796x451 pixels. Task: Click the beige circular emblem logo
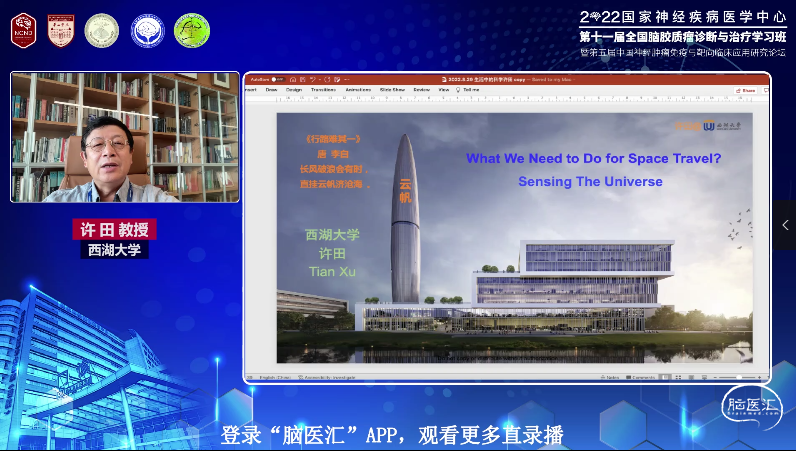[x=102, y=30]
